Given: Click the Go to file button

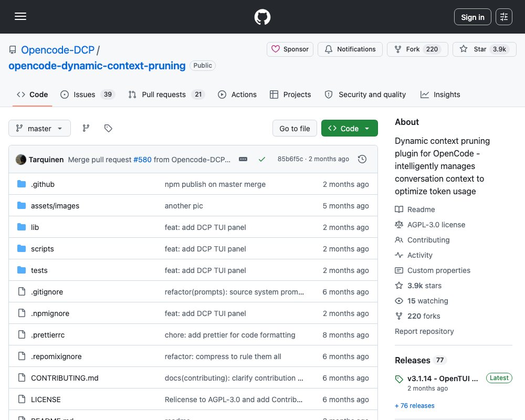Looking at the screenshot, I should (295, 128).
